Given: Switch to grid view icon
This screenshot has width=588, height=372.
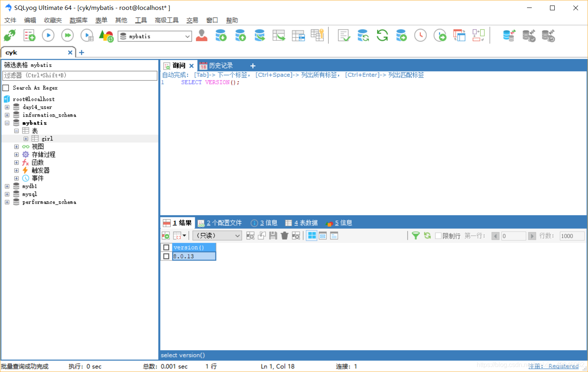Looking at the screenshot, I should [312, 236].
